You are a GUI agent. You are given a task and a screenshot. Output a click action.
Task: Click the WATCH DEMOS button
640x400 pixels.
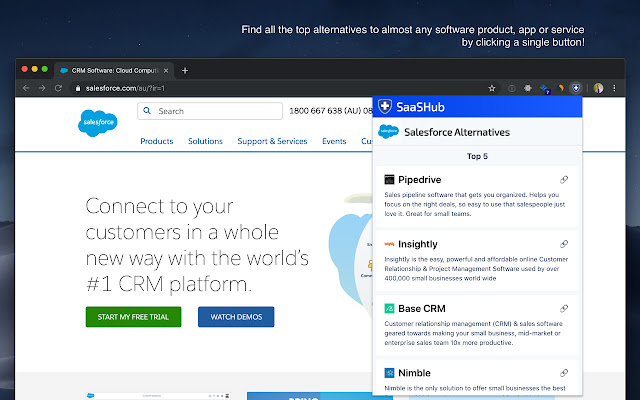tap(236, 317)
